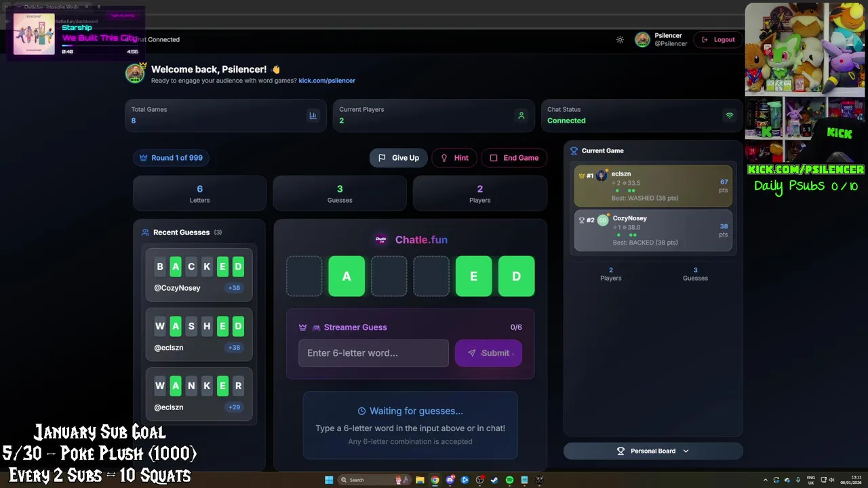Open the kick.com/psilencer link
Screen dimensions: 868x488
[327, 80]
